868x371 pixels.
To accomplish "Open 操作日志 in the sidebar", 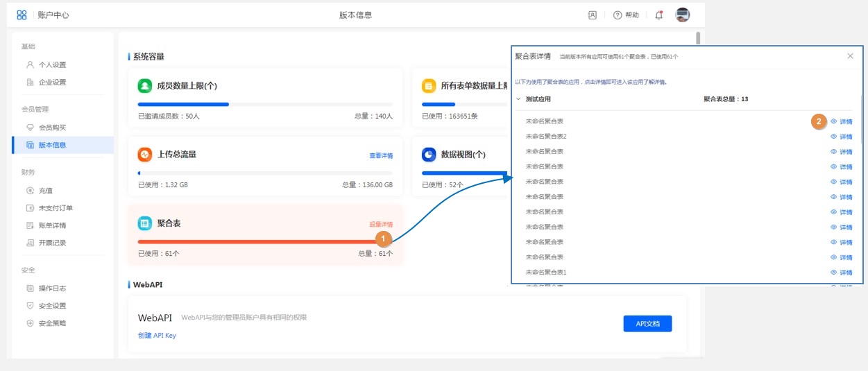I will (x=52, y=288).
